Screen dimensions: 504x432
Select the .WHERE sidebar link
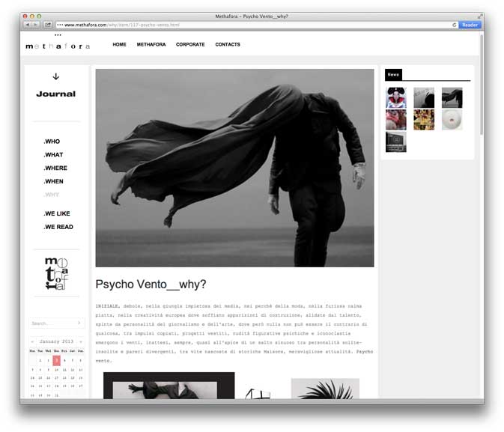(x=55, y=168)
